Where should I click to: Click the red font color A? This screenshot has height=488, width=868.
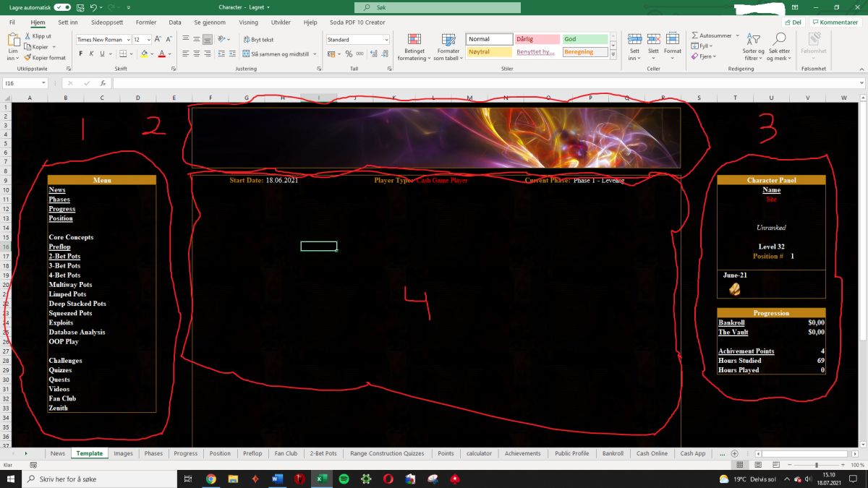pos(162,53)
